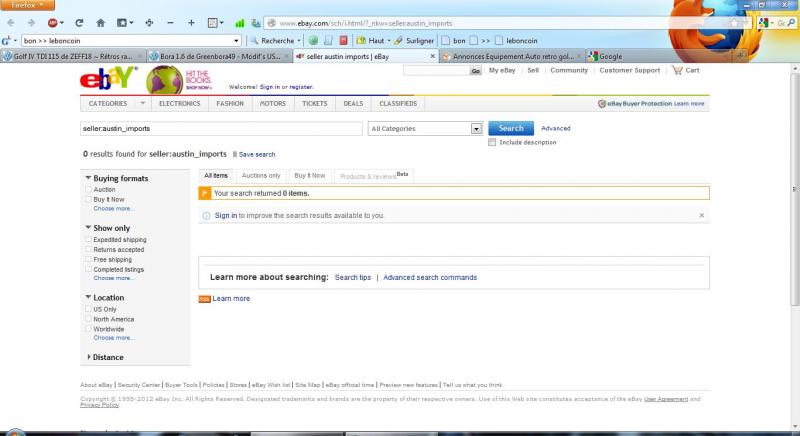Click the Hit the Books globe banner

pos(179,80)
